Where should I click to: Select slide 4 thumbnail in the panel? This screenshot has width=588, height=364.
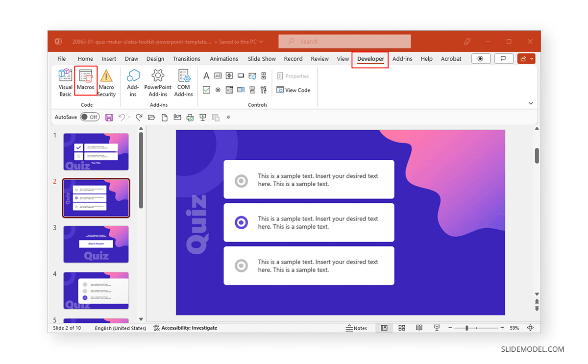coord(96,291)
